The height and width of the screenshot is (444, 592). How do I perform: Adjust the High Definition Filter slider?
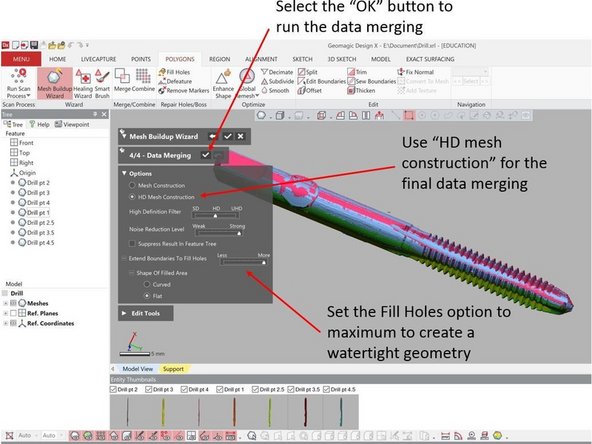tap(215, 216)
